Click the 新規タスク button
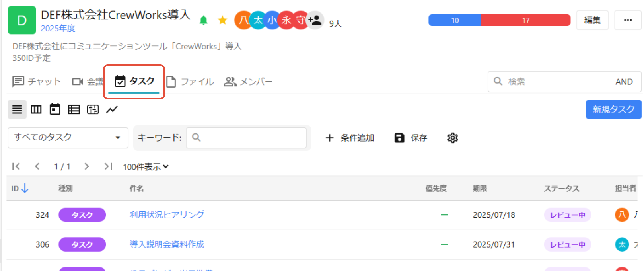The height and width of the screenshot is (271, 644). pyautogui.click(x=613, y=109)
